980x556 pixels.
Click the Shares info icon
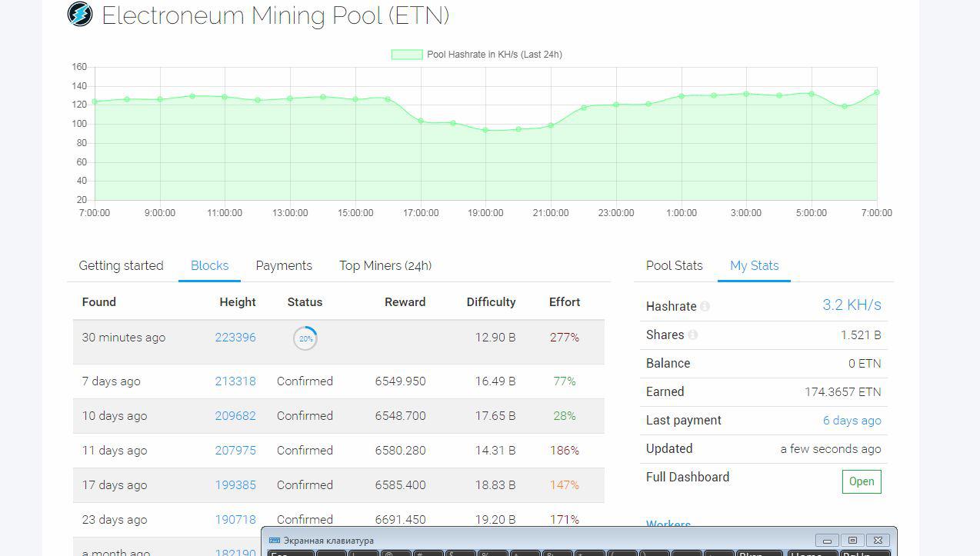pyautogui.click(x=693, y=335)
